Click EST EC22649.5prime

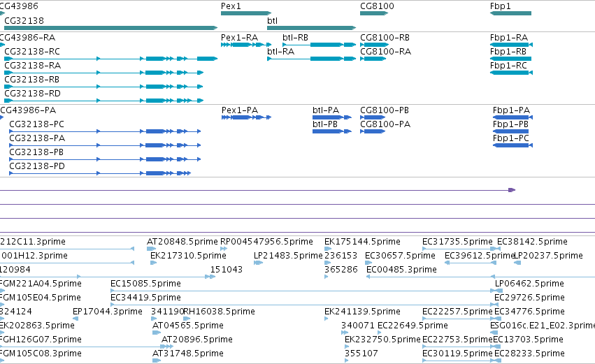(413, 326)
